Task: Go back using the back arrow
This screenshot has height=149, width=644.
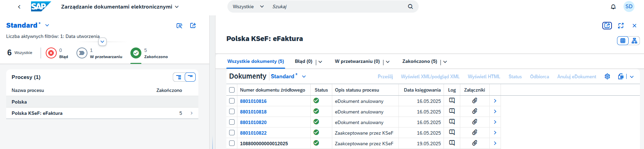Action: tap(19, 7)
